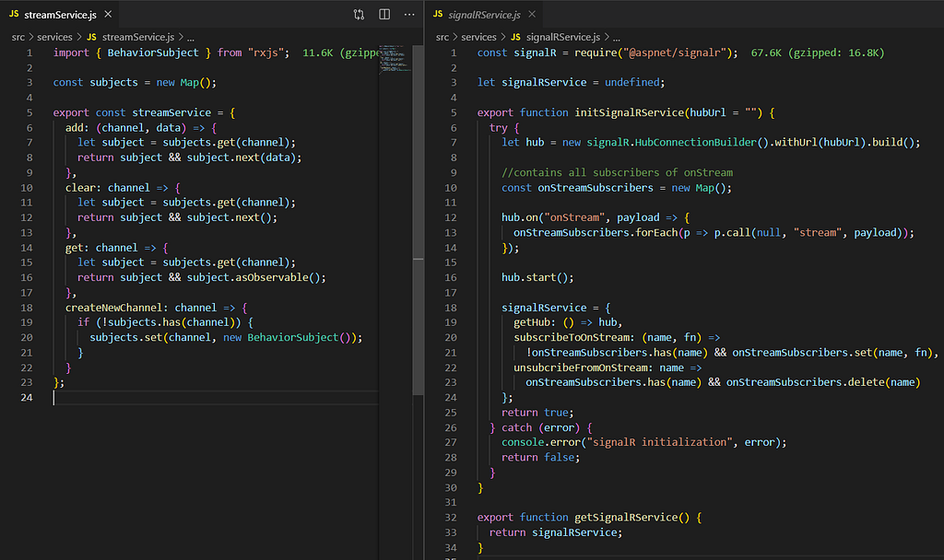This screenshot has width=944, height=560.
Task: Open the compare changes icon
Action: tap(359, 15)
